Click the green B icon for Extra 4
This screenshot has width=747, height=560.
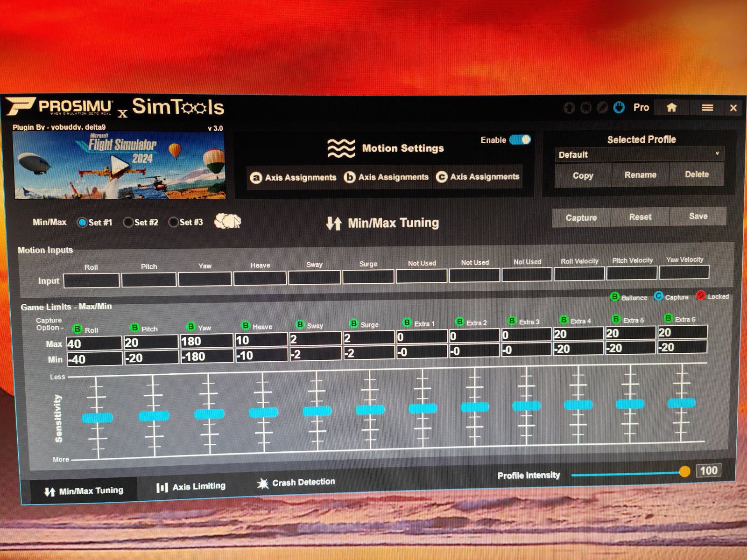coord(564,320)
